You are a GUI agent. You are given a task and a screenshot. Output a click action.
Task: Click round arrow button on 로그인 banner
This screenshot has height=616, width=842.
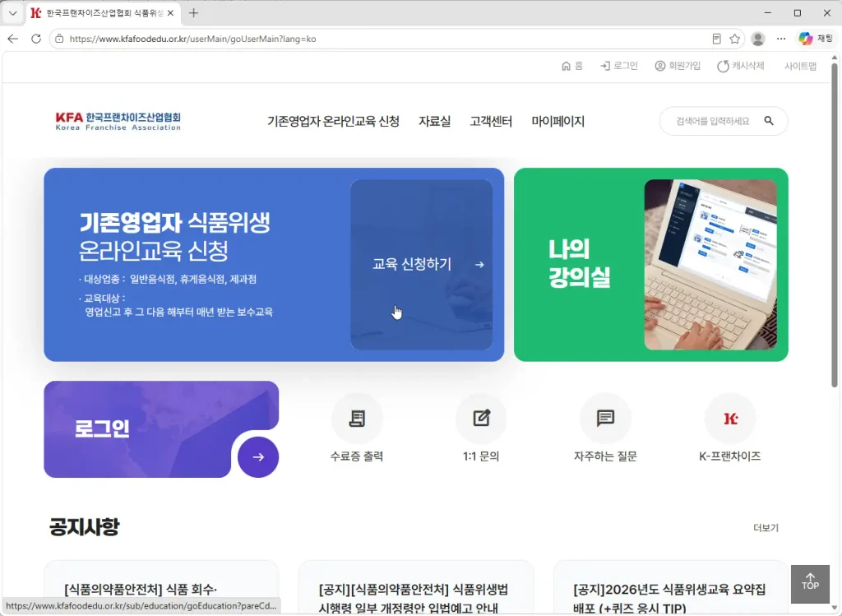pyautogui.click(x=258, y=457)
